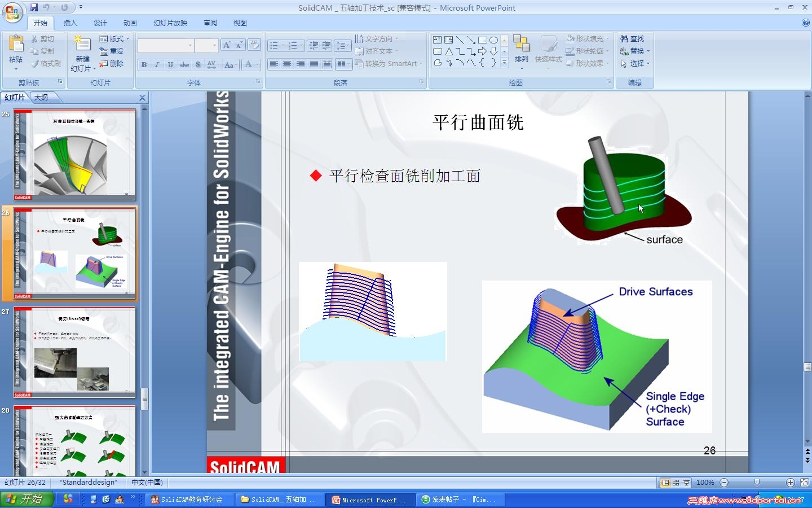Open the SolidCAM_五轴加 folder from taskbar
Viewport: 812px width, 508px height.
280,500
